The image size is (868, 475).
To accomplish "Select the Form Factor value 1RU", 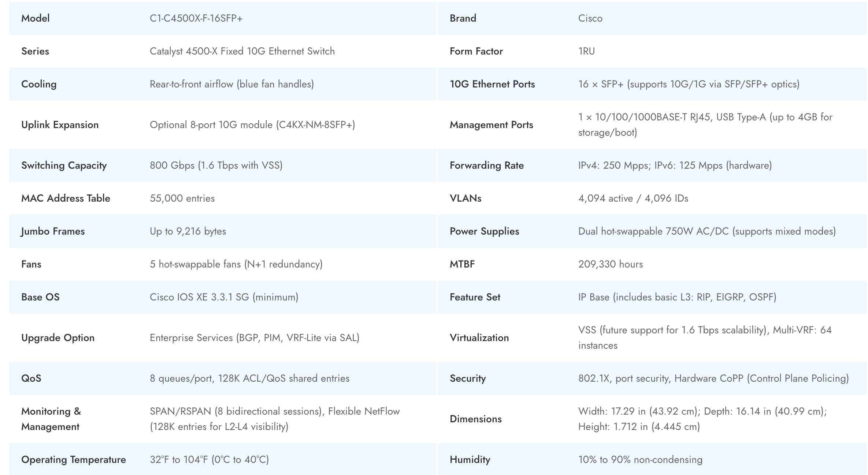I will pyautogui.click(x=586, y=51).
